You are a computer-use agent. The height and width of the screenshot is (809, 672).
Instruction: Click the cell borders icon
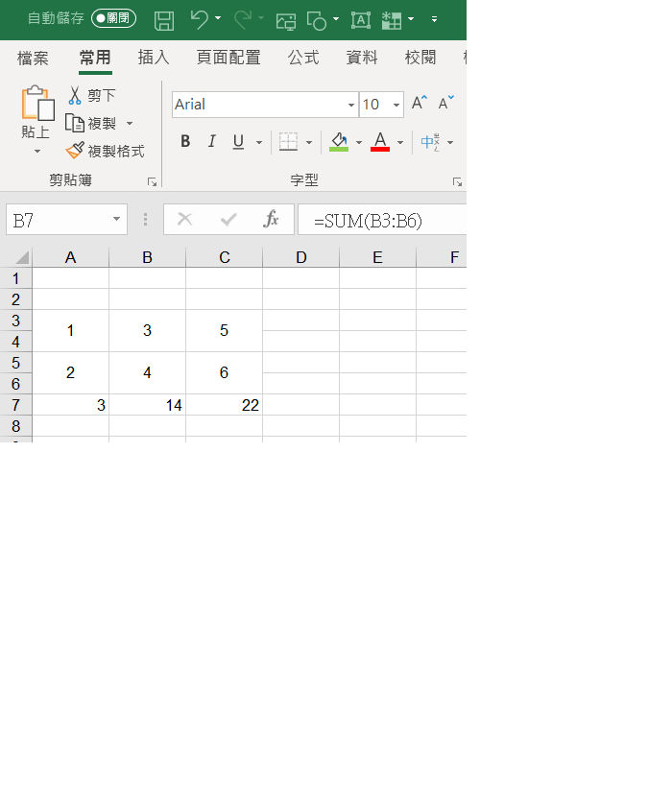coord(289,141)
